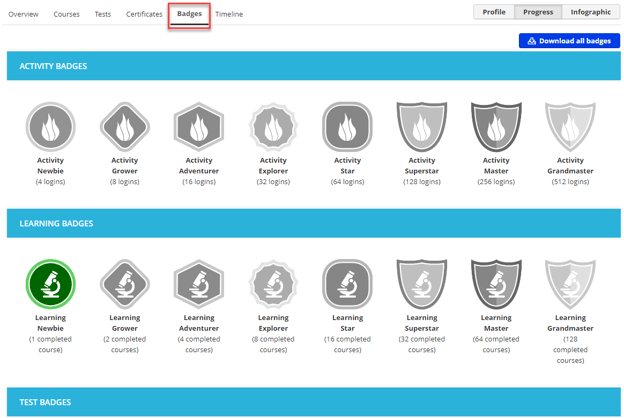Select the Activity Adventurer hexagon badge
Viewport: 624px width, 418px height.
pos(199,127)
